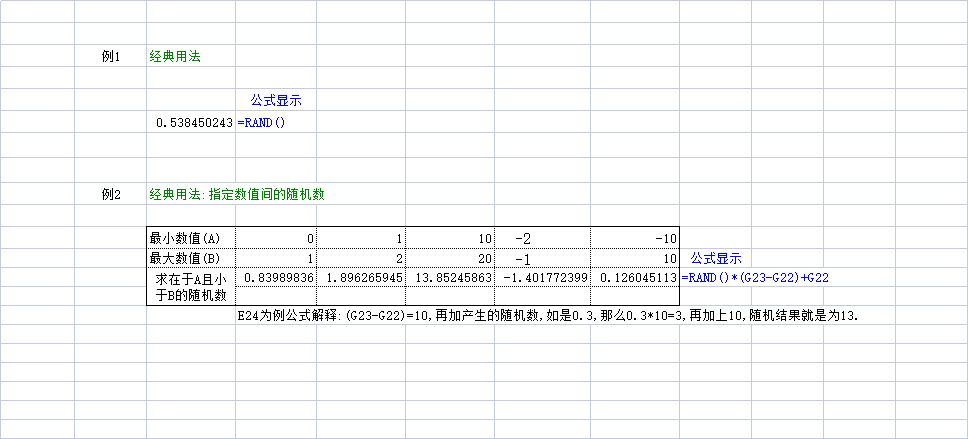This screenshot has width=968, height=439.
Task: Select the cell labeled 例1
Action: pyautogui.click(x=110, y=57)
